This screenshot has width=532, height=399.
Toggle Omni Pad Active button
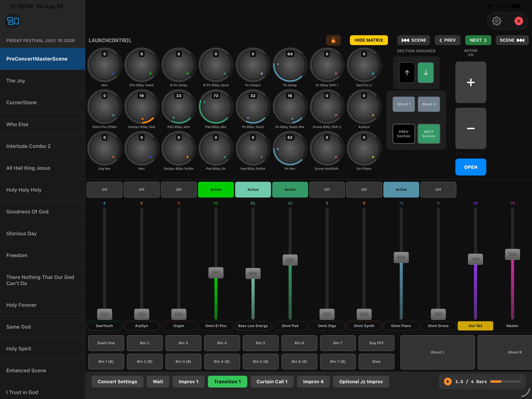[290, 190]
